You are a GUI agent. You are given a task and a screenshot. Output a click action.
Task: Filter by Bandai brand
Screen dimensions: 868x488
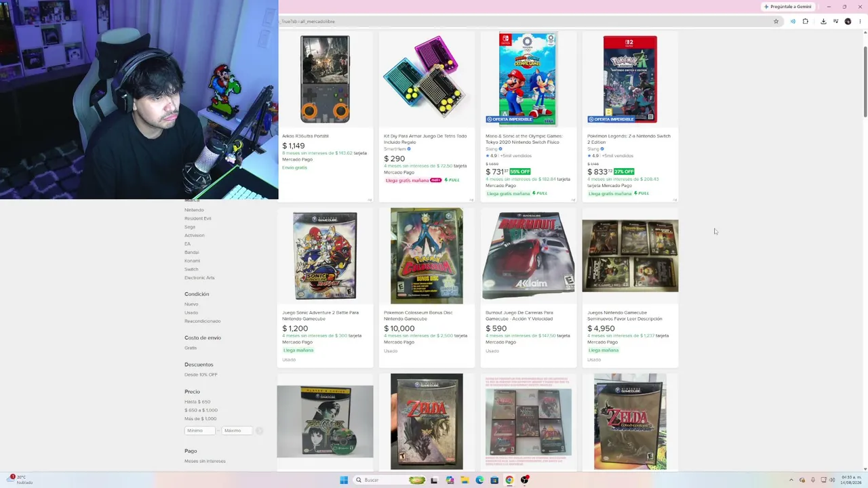192,252
